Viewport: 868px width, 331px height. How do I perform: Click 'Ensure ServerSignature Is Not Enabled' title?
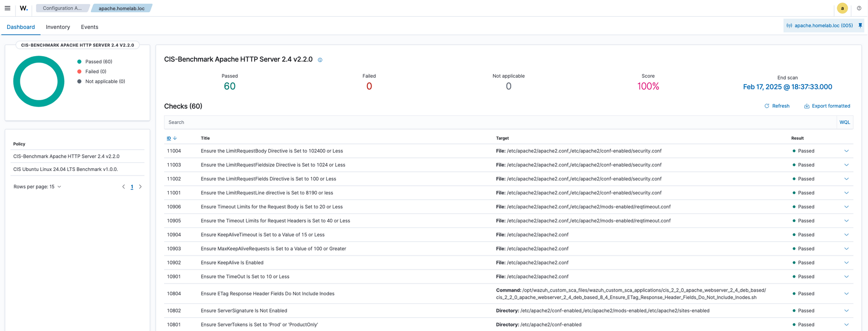244,311
